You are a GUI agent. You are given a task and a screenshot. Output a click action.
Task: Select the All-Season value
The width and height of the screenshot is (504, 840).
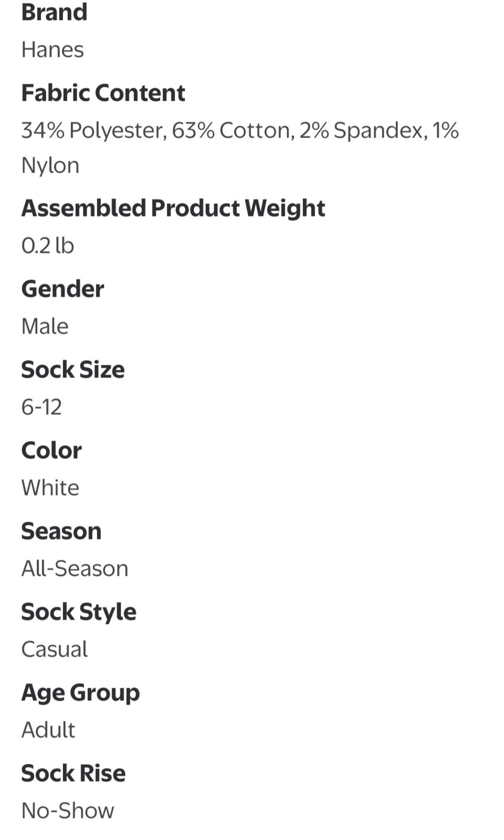point(75,569)
